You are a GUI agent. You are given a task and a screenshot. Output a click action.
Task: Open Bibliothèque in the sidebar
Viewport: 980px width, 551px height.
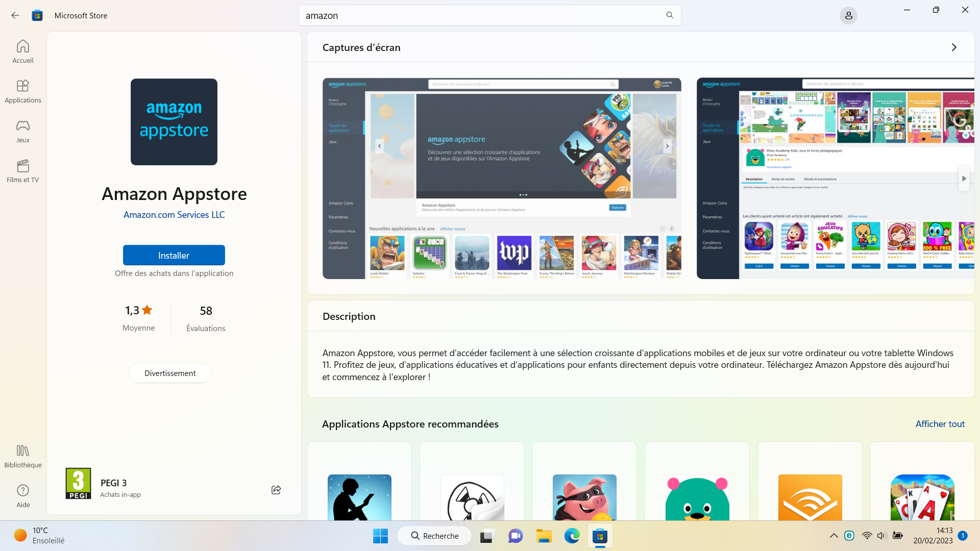pos(23,456)
